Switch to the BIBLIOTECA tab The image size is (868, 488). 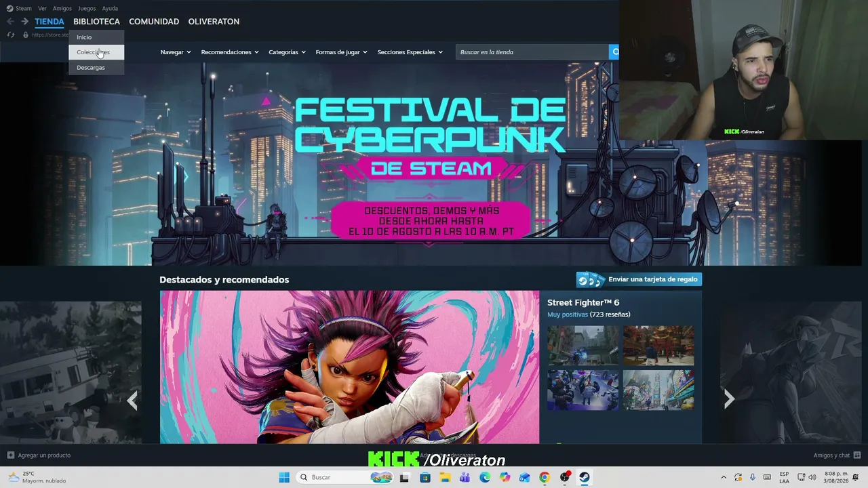point(96,22)
